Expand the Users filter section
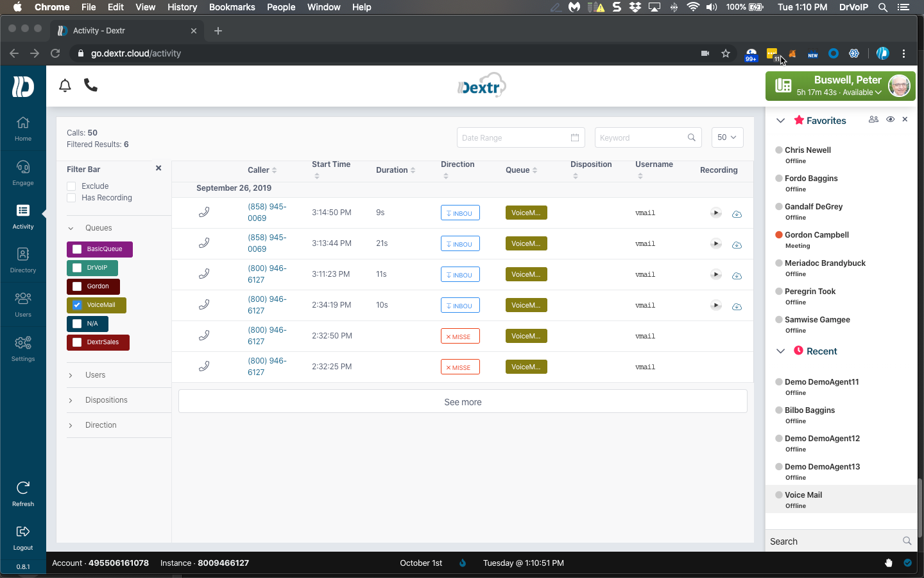The height and width of the screenshot is (578, 924). click(x=71, y=375)
